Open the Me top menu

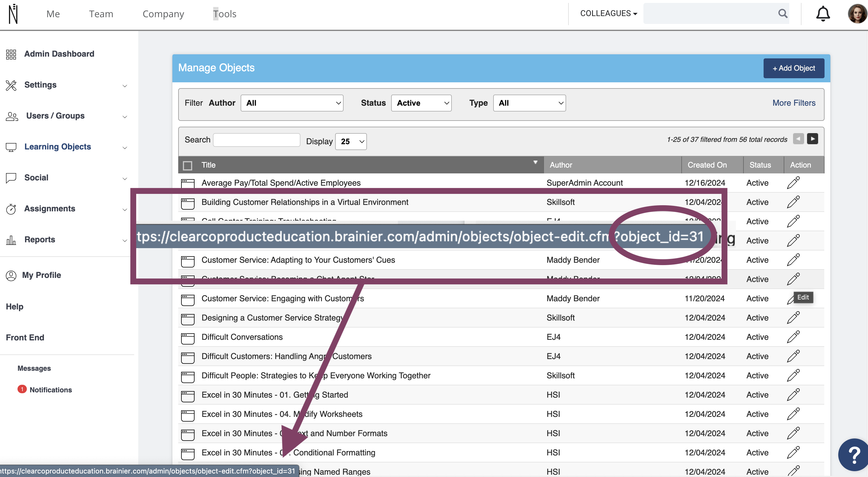pyautogui.click(x=53, y=14)
